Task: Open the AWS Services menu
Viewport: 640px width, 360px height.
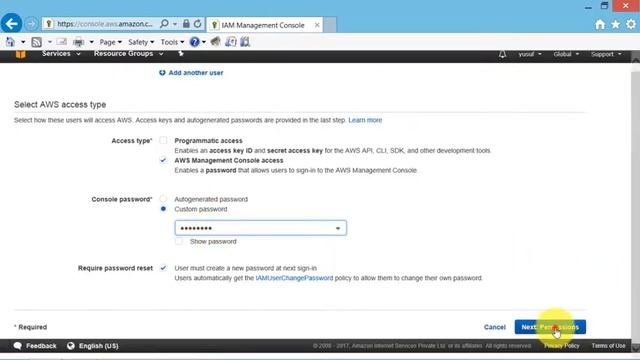Action: [61, 54]
